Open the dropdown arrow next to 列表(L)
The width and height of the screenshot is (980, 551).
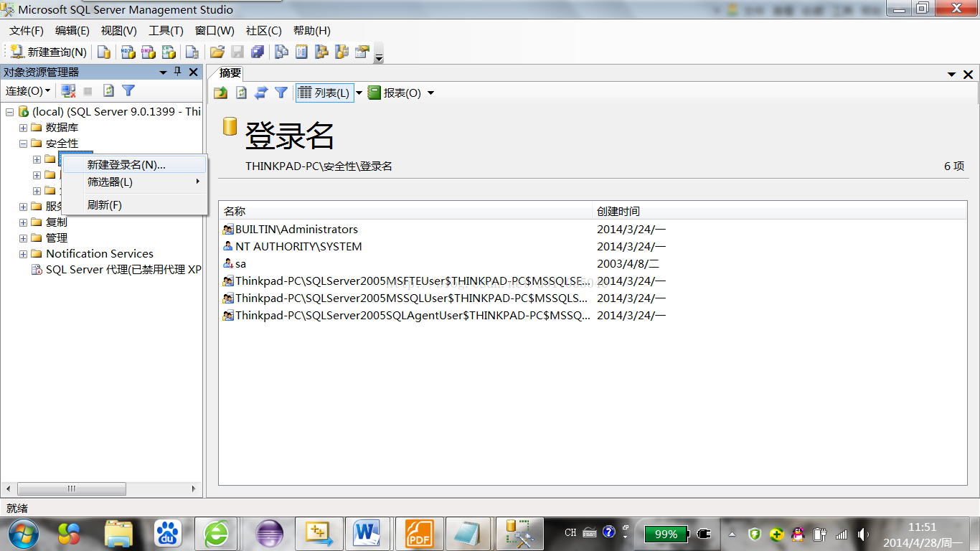point(359,93)
